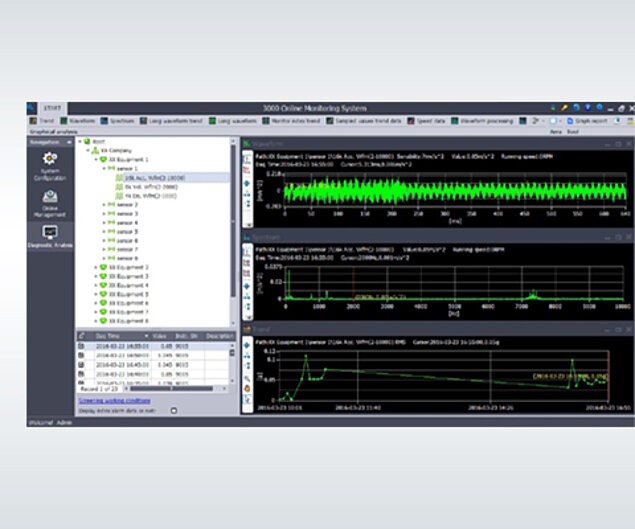
Task: Expand the XX Equipment 2 tree node
Action: pos(98,268)
